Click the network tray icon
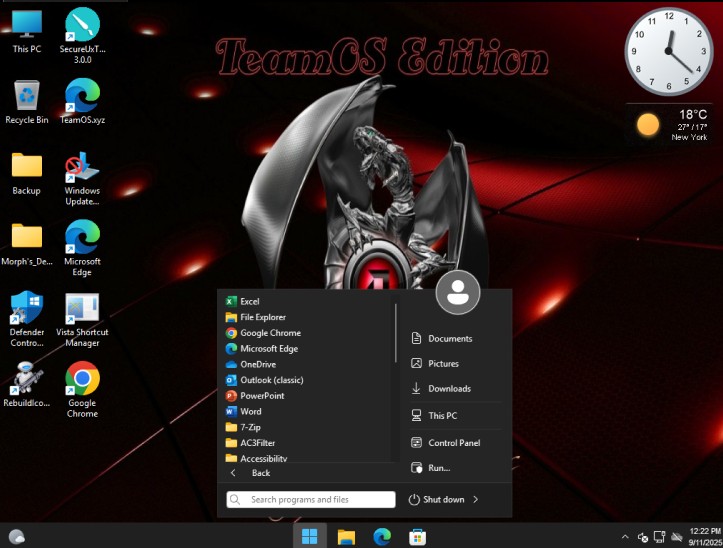The height and width of the screenshot is (548, 723). (x=660, y=537)
